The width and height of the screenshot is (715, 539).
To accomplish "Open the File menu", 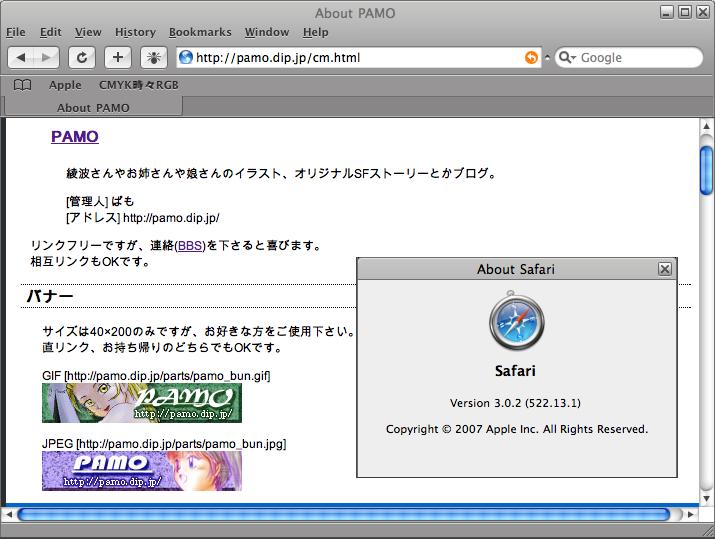I will point(16,32).
